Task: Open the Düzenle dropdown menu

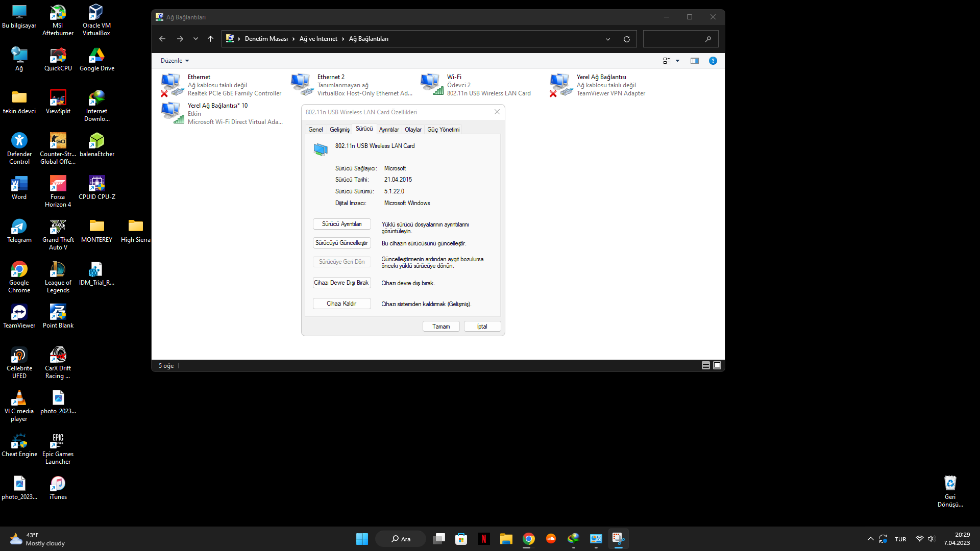Action: point(175,61)
